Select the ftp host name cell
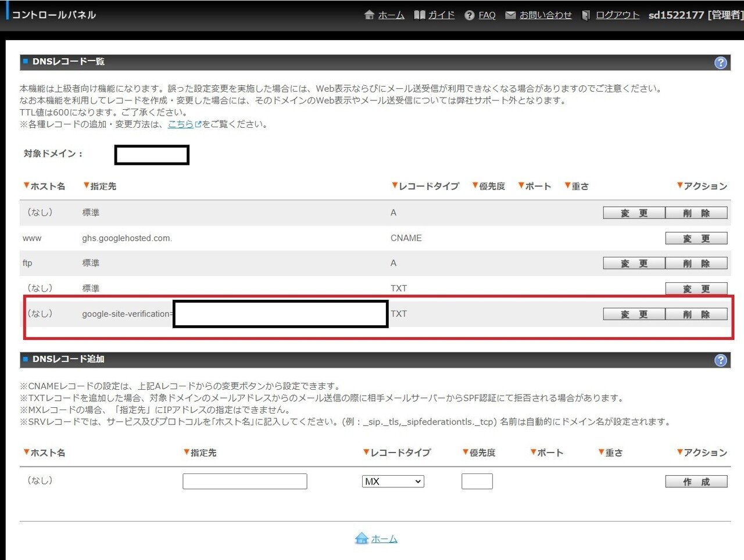744x560 pixels. (x=27, y=263)
